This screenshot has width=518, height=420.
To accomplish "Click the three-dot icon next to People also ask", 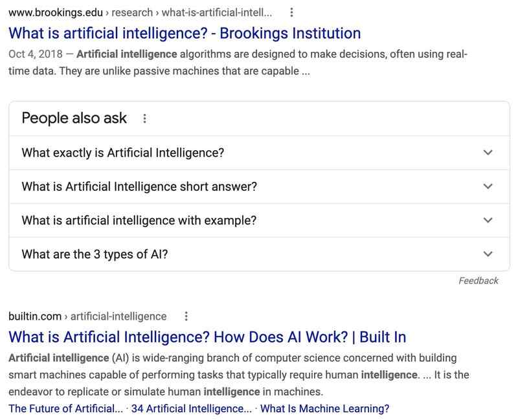I will pyautogui.click(x=144, y=118).
